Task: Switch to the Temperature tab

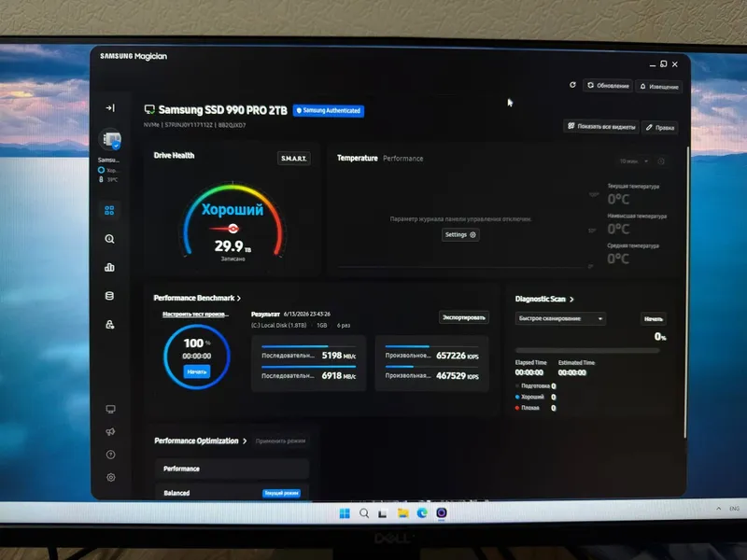Action: pos(358,158)
